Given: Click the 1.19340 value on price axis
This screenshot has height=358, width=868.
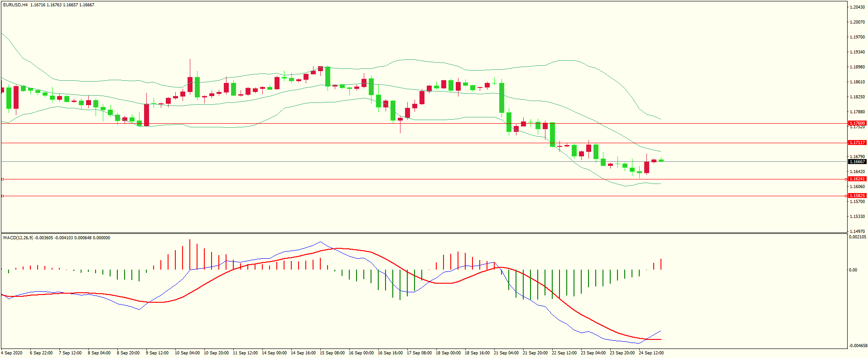Looking at the screenshot, I should pos(858,52).
